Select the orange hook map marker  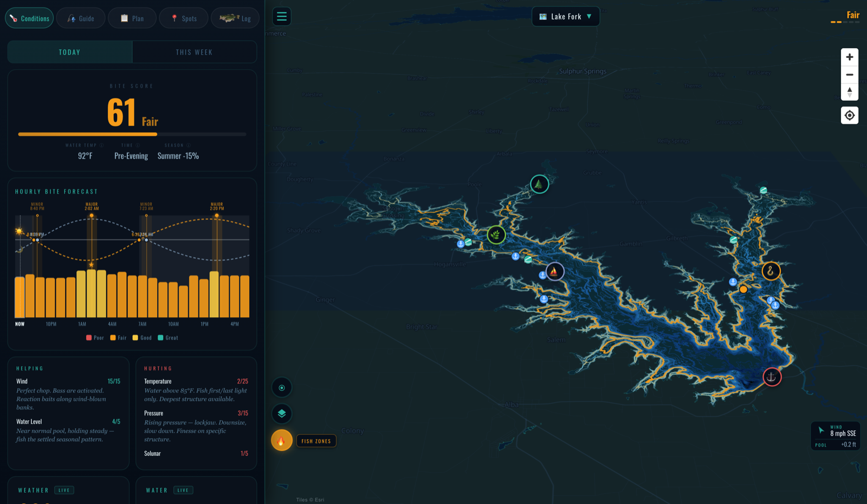(771, 271)
